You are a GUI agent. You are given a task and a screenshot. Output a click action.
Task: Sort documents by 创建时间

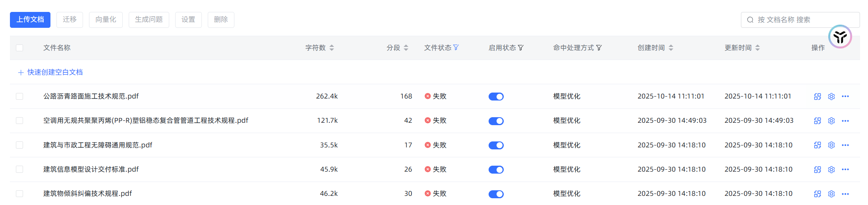pyautogui.click(x=671, y=48)
